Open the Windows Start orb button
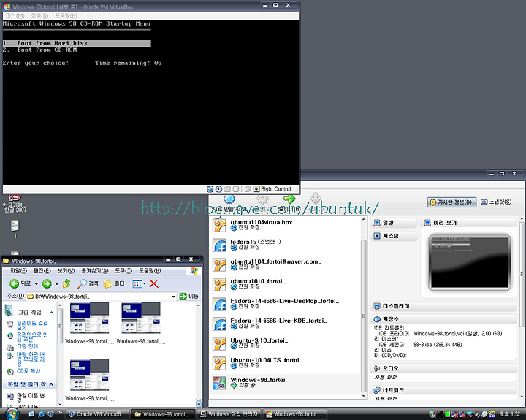The width and height of the screenshot is (526, 420). (12, 414)
